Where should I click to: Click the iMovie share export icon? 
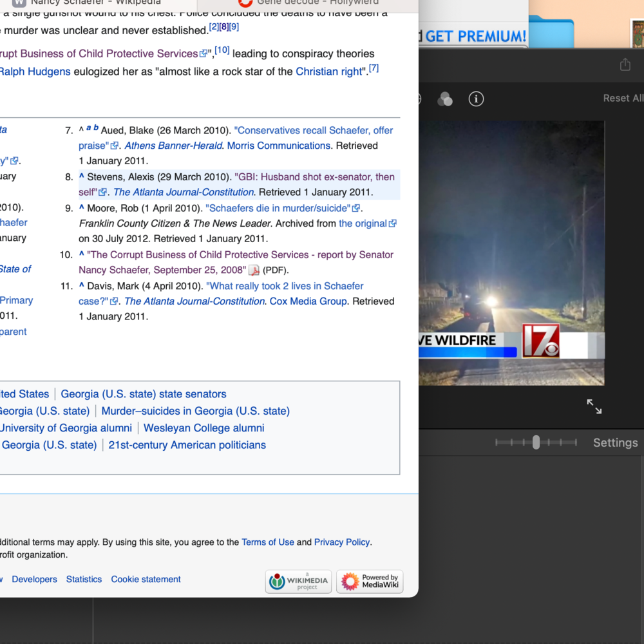tap(625, 64)
